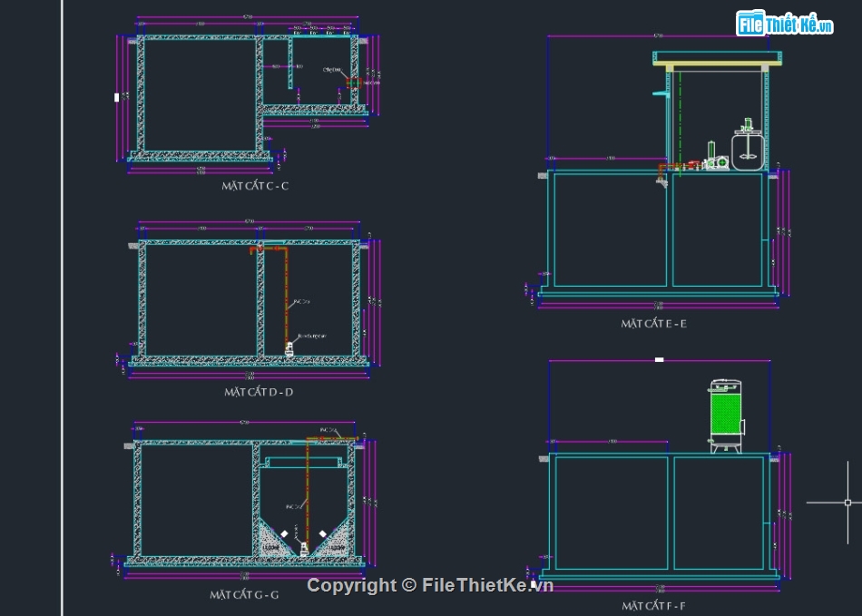The width and height of the screenshot is (862, 616).
Task: Click the FileThietKe.vn logo at top right
Action: 784,24
